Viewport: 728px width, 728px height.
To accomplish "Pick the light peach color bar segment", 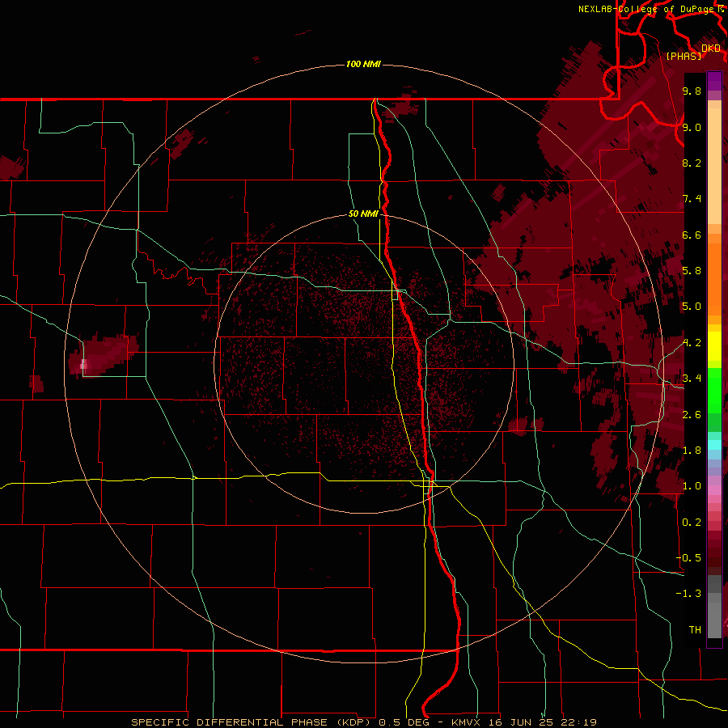I will pos(714,166).
